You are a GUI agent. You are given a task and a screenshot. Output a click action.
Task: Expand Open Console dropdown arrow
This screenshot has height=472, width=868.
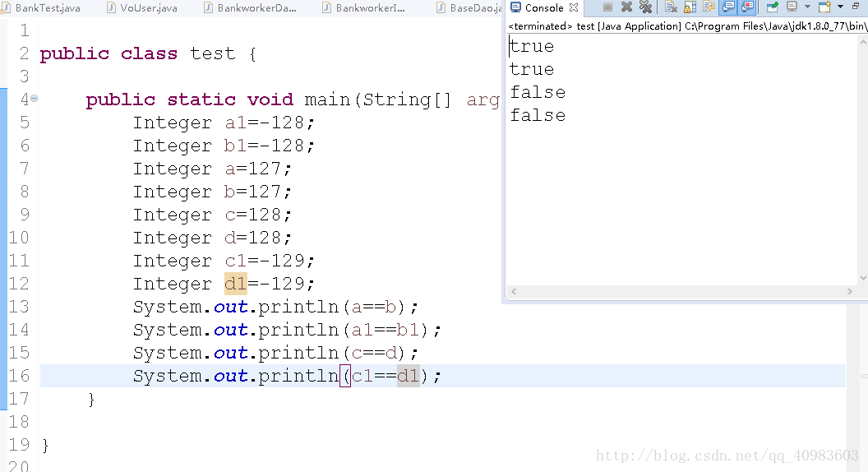pyautogui.click(x=840, y=7)
